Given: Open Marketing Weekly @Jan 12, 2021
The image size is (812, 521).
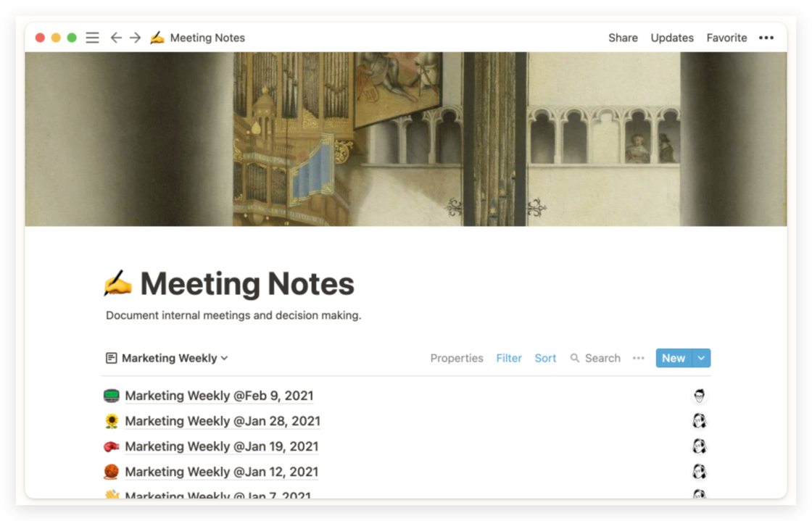Looking at the screenshot, I should coord(222,472).
